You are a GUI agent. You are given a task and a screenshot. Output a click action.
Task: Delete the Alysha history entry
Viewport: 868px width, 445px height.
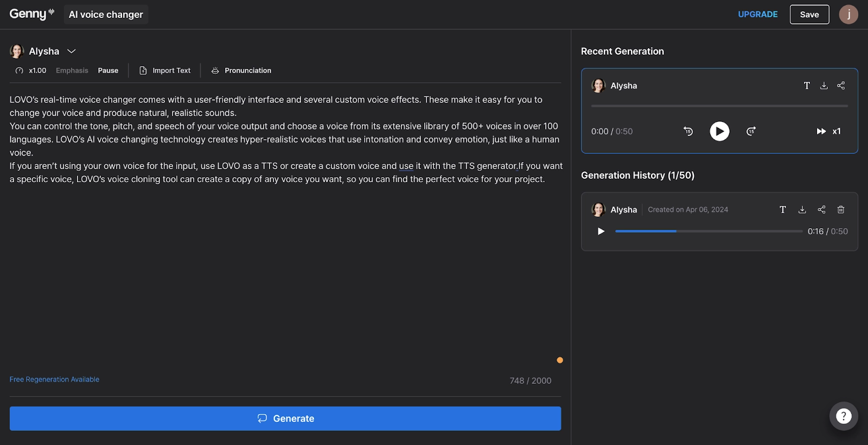coord(841,209)
